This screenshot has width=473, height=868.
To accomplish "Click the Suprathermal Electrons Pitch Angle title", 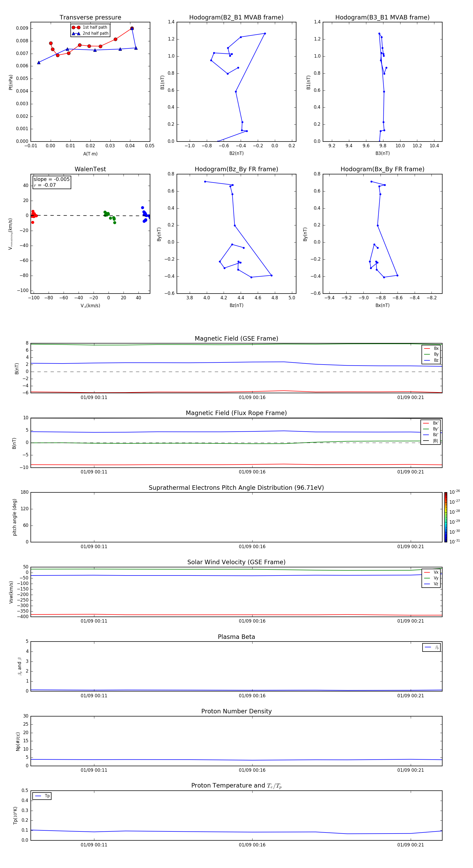I will [236, 488].
